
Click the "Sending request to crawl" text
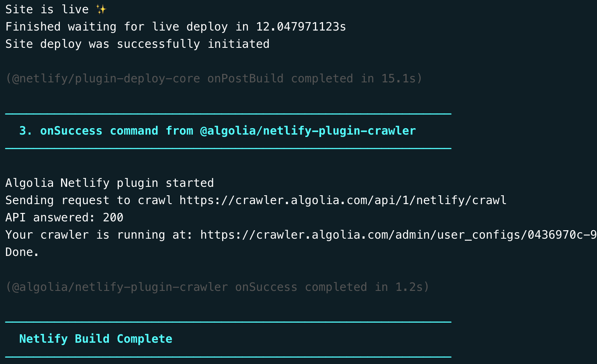tap(89, 200)
